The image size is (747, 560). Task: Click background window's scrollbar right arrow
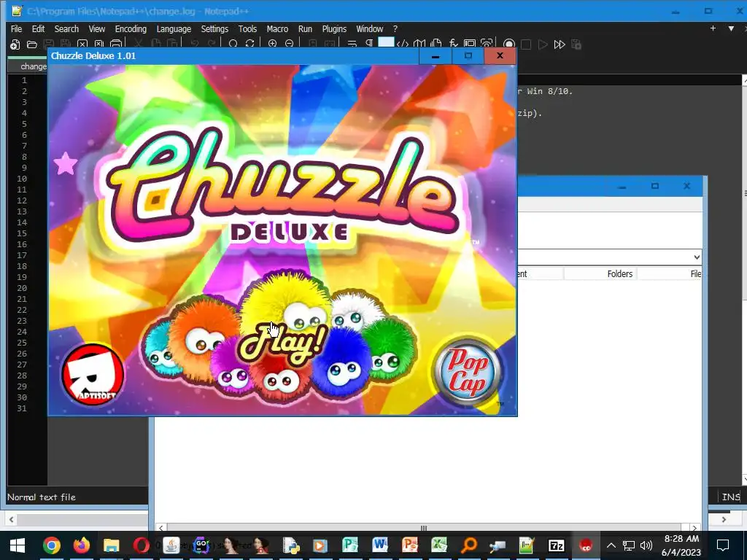[694, 528]
